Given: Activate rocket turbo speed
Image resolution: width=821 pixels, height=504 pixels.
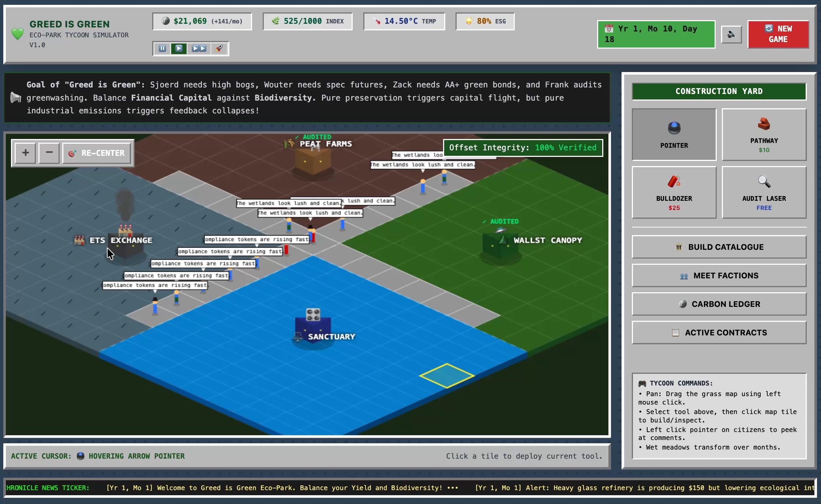Looking at the screenshot, I should [219, 48].
